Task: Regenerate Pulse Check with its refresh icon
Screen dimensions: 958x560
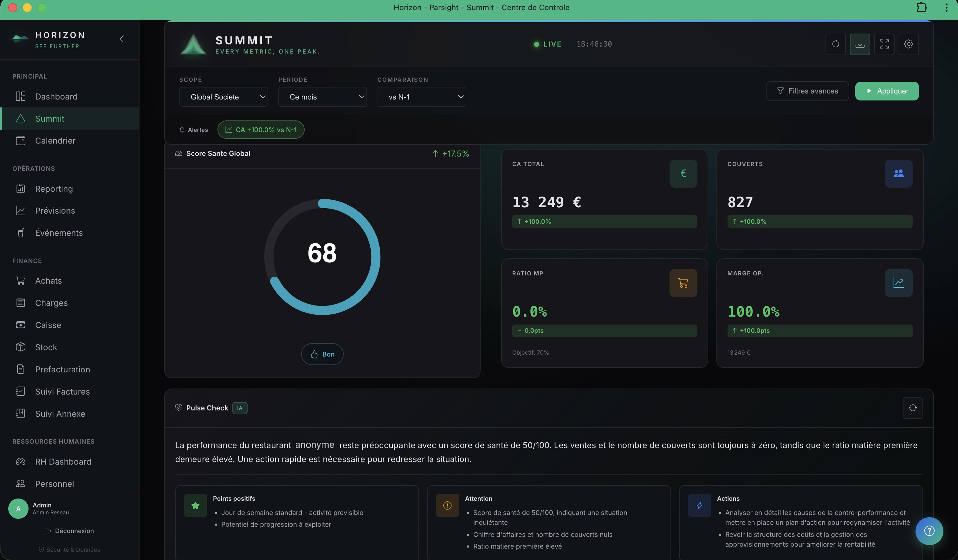Action: tap(912, 408)
